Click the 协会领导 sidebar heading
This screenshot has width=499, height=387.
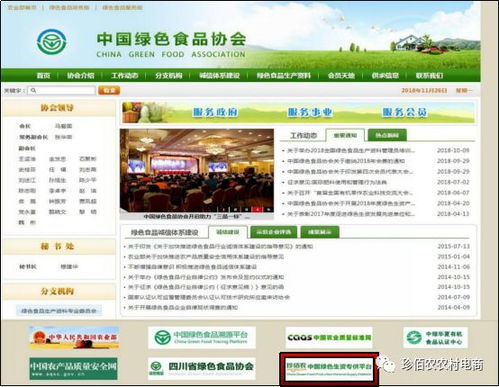(57, 108)
